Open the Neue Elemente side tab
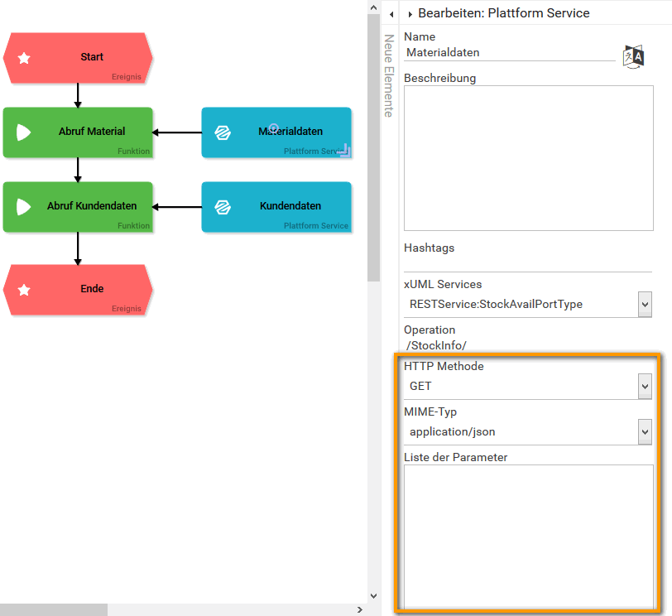Viewport: 672px width, 616px height. pyautogui.click(x=388, y=75)
